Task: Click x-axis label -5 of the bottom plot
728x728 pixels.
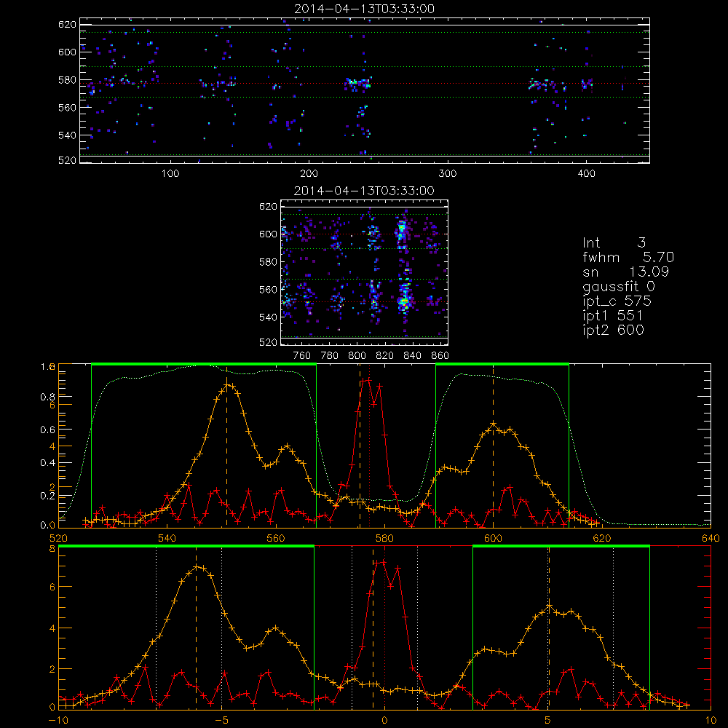Action: click(x=221, y=720)
